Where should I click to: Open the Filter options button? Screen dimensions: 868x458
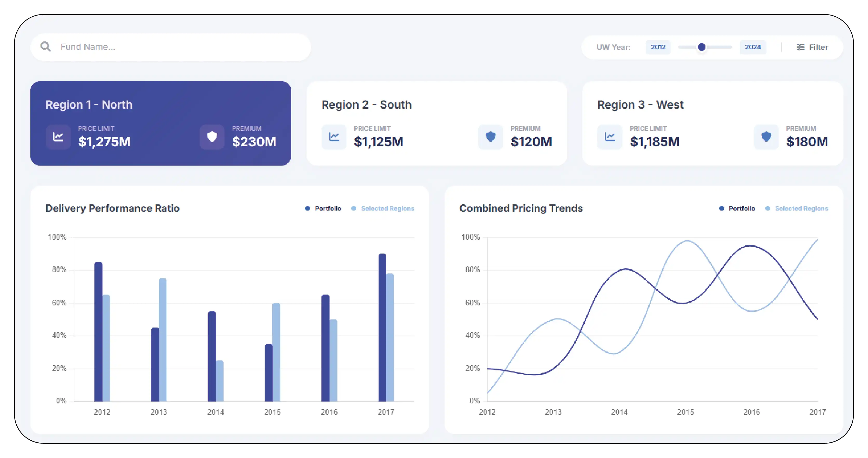[812, 47]
